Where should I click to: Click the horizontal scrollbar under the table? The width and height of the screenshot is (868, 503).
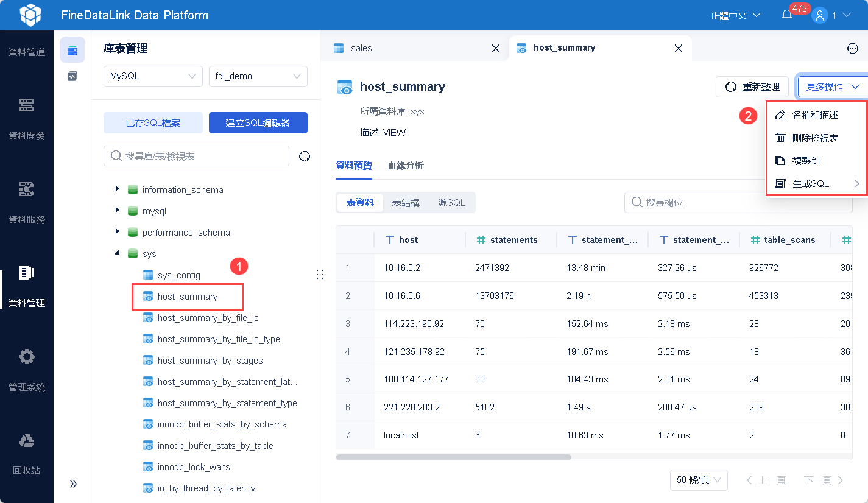click(453, 457)
